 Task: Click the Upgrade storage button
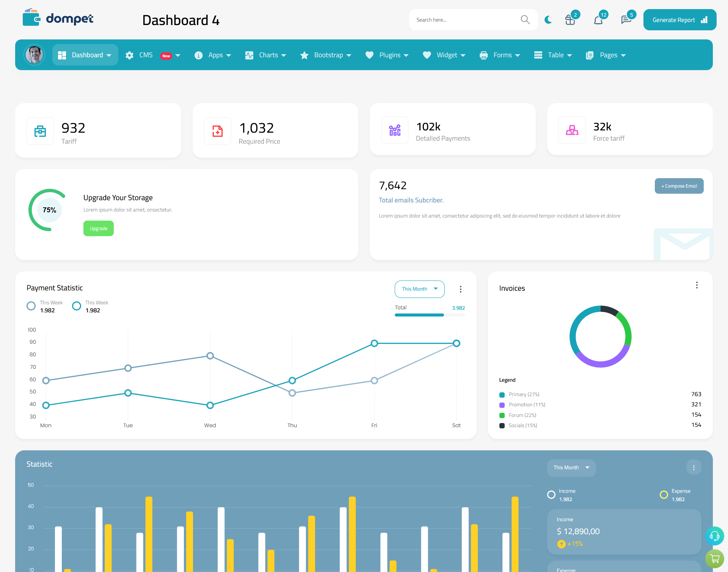pos(98,229)
